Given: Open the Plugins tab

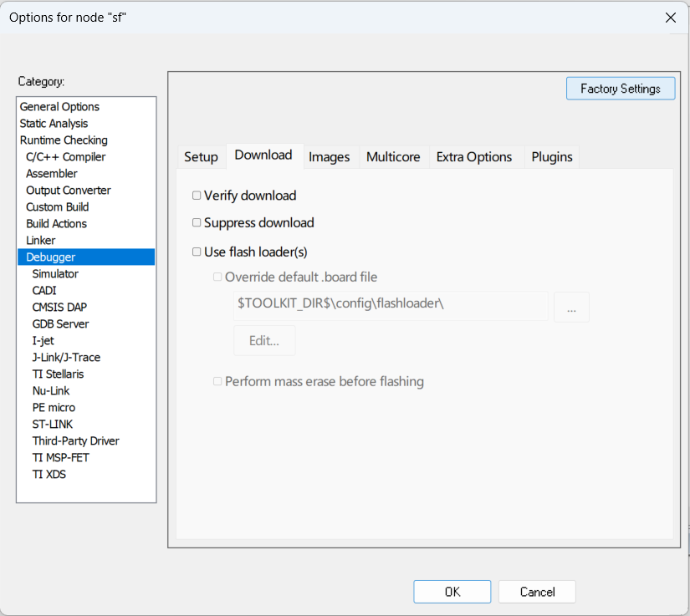Looking at the screenshot, I should [552, 157].
